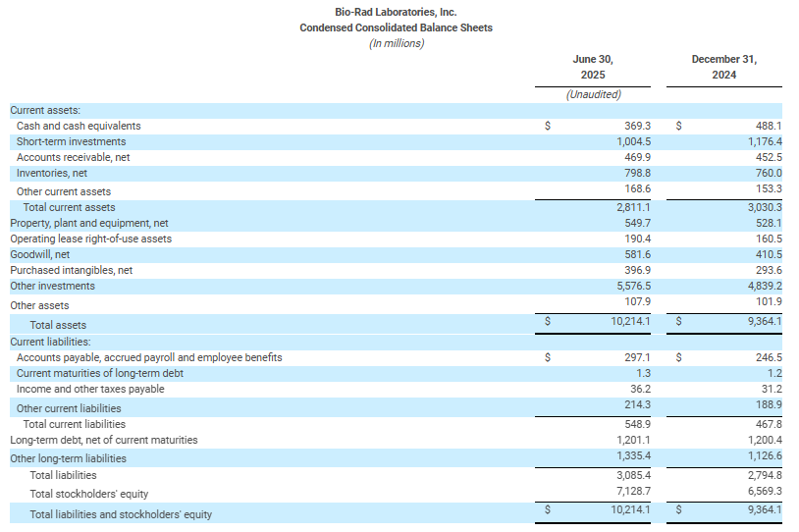This screenshot has width=799, height=532.
Task: Click 'Income and other taxes payable' label
Action: tap(90, 390)
